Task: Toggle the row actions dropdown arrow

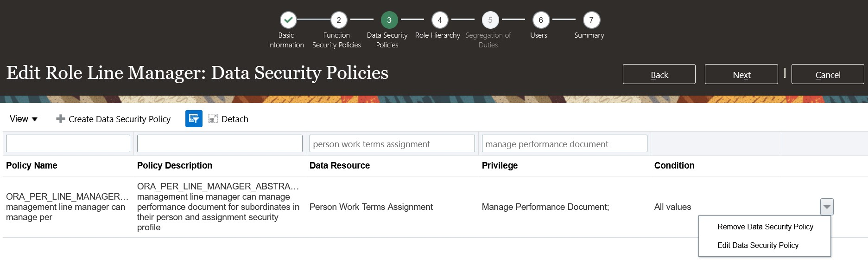Action: tap(827, 207)
